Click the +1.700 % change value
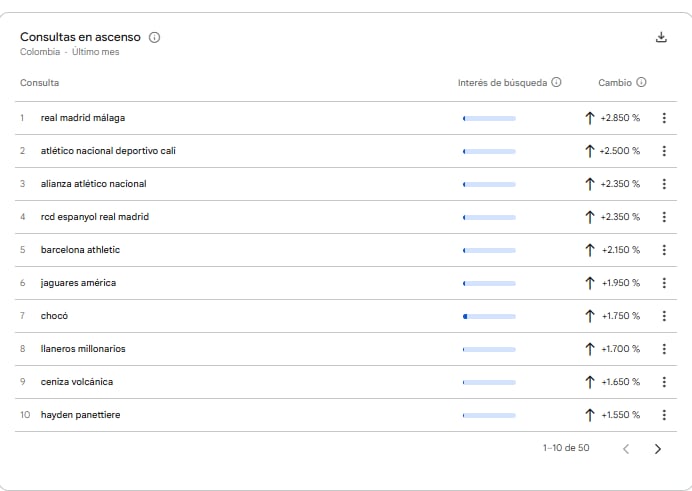The image size is (692, 491). 621,349
